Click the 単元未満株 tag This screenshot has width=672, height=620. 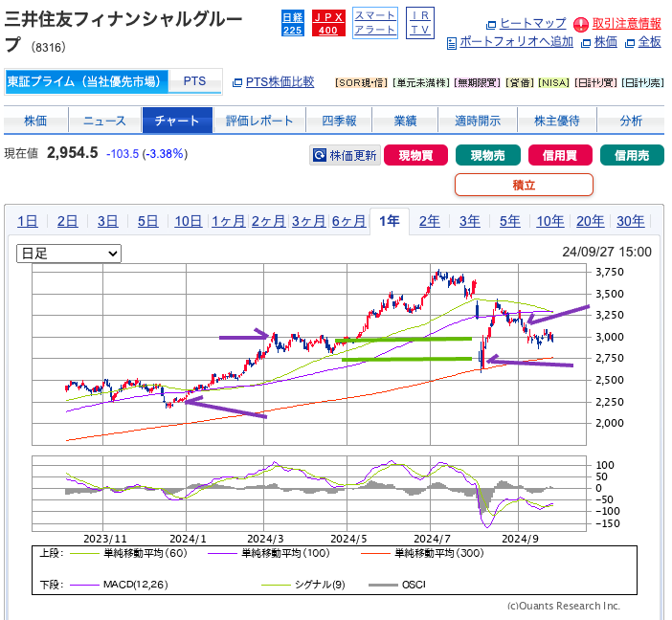[x=420, y=82]
